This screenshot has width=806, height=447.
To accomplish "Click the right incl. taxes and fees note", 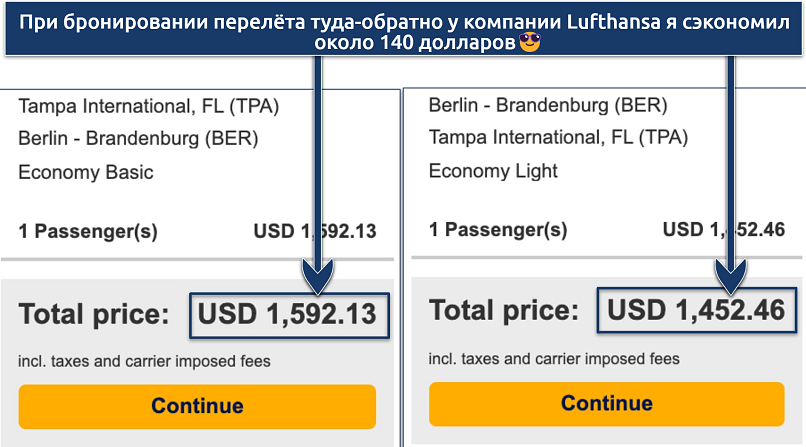I will point(554,358).
